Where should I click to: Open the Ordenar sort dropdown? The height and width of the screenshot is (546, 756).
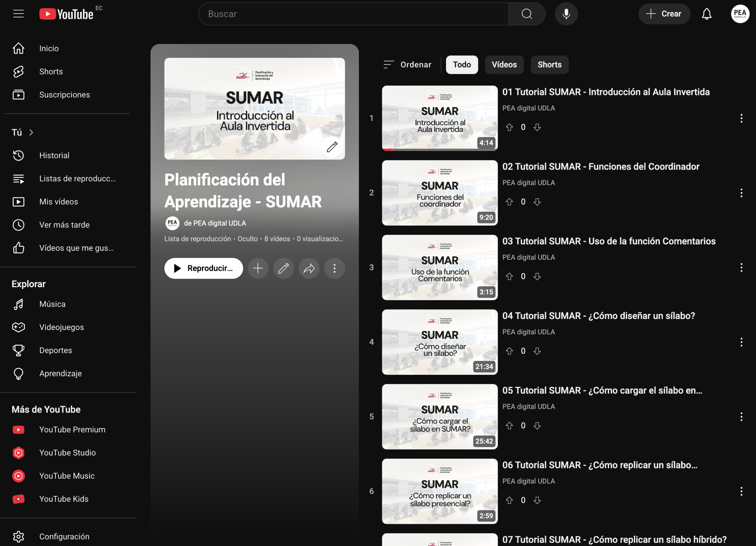(x=407, y=65)
